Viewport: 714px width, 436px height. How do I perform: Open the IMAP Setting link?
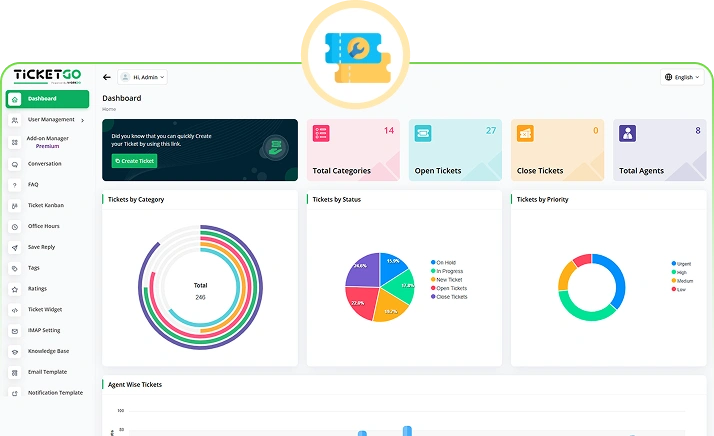44,330
